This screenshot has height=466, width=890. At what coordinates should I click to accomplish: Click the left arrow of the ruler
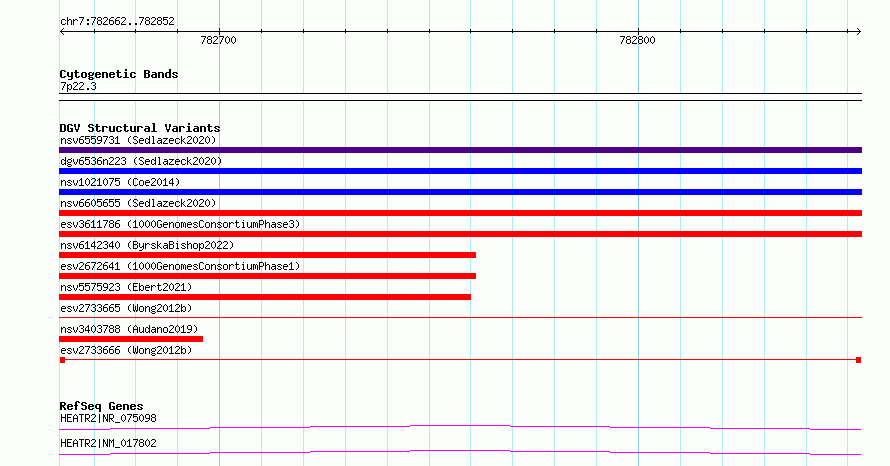click(62, 32)
